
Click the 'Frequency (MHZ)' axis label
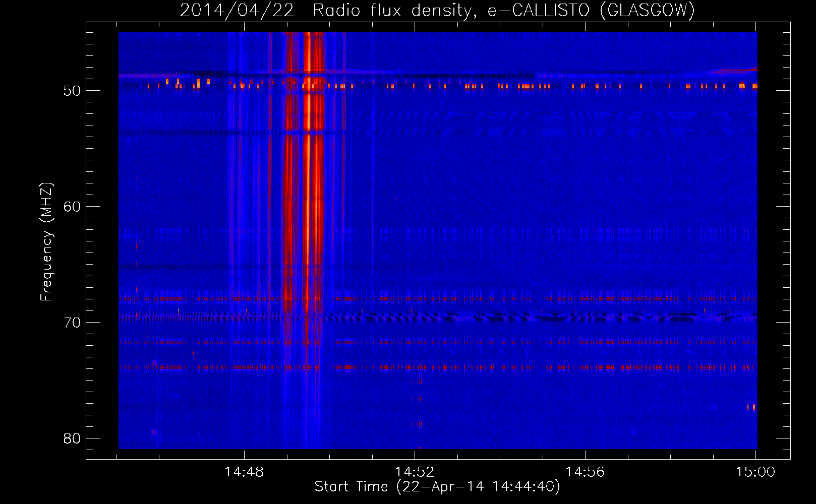tap(46, 241)
